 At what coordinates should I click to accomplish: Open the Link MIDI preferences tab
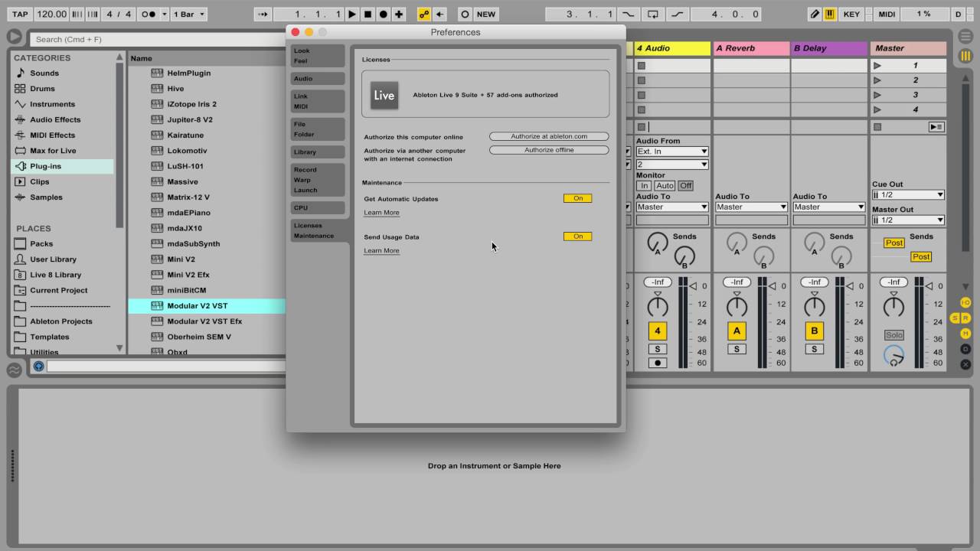pyautogui.click(x=318, y=101)
